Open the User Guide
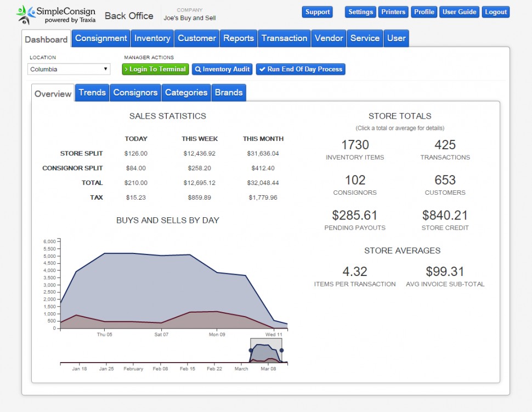Screen dimensions: 532x412 pyautogui.click(x=460, y=12)
